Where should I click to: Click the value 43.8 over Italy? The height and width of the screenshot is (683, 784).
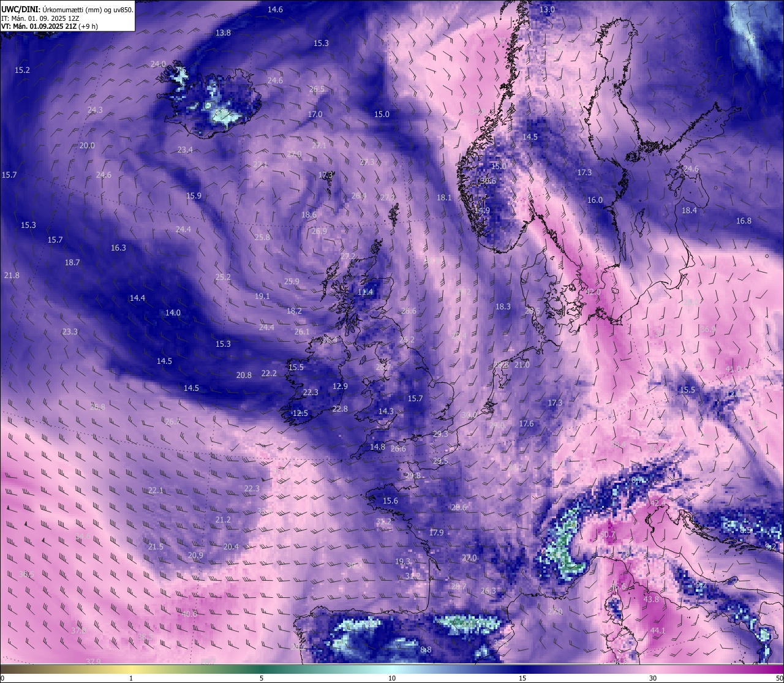pos(651,599)
